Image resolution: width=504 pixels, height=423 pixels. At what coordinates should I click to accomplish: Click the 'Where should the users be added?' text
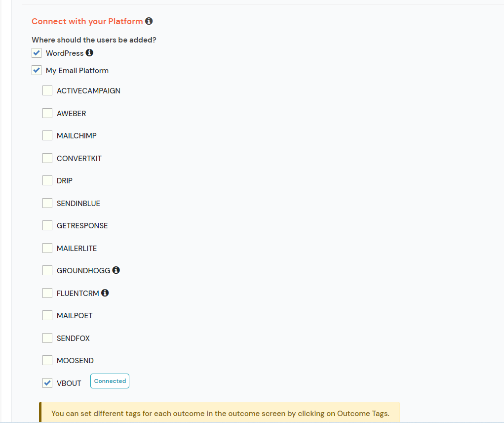(94, 40)
